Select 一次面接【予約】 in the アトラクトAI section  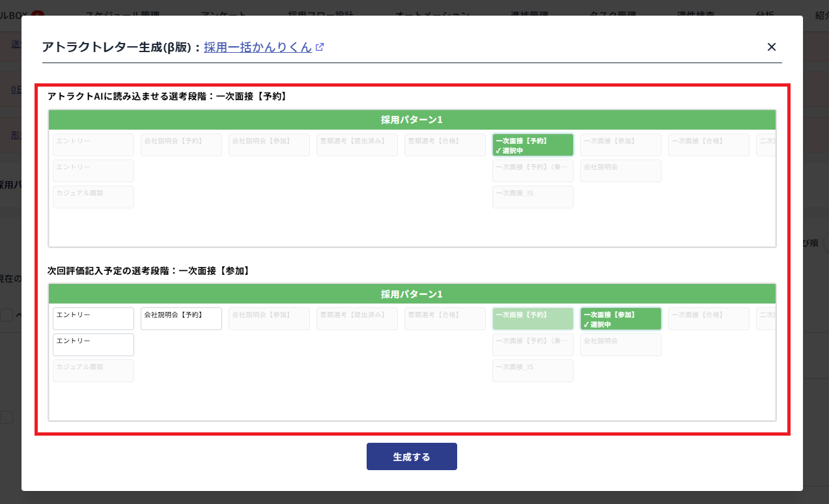pyautogui.click(x=533, y=145)
